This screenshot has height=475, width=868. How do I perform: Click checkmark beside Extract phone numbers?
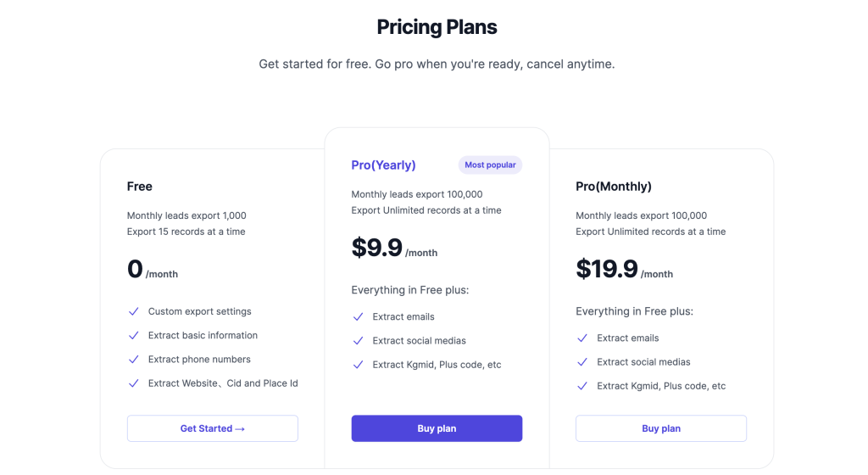point(134,359)
